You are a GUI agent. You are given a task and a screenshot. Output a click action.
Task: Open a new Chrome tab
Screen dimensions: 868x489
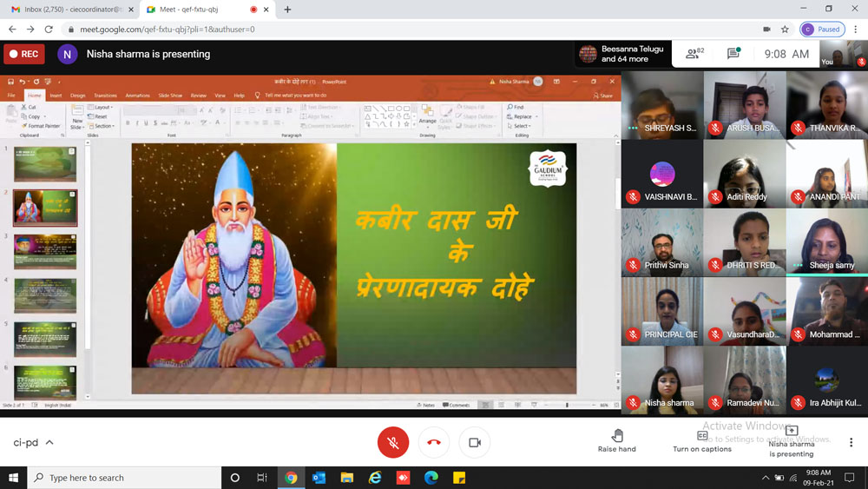click(x=287, y=10)
